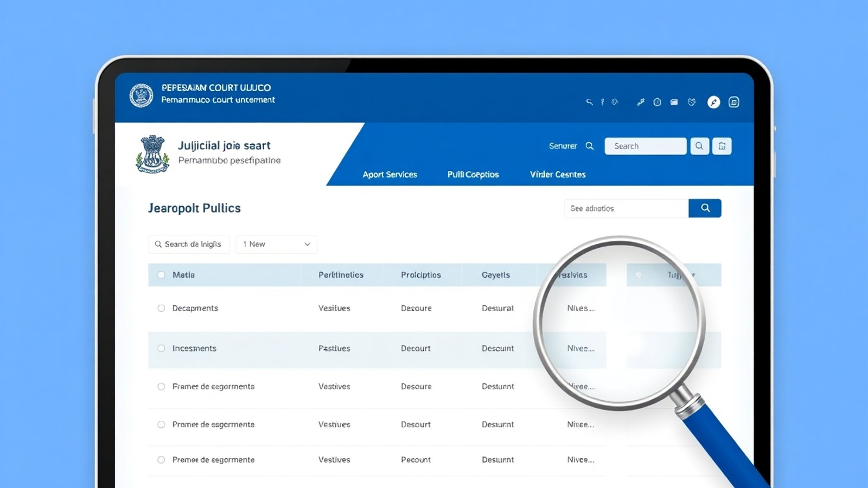
Task: Click the national emblem beside Jujiciial joie seart
Action: point(152,154)
